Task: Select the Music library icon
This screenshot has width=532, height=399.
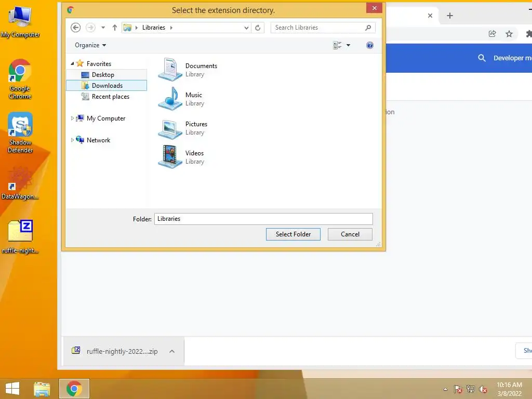Action: coord(170,98)
